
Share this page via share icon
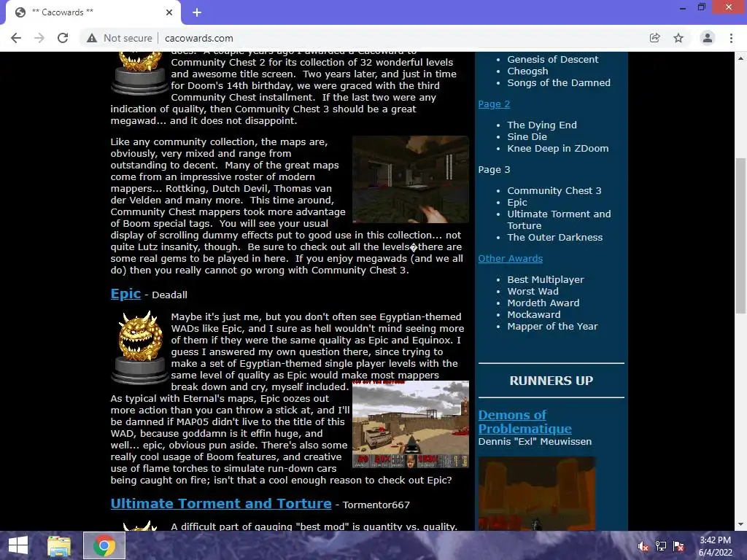coord(655,38)
